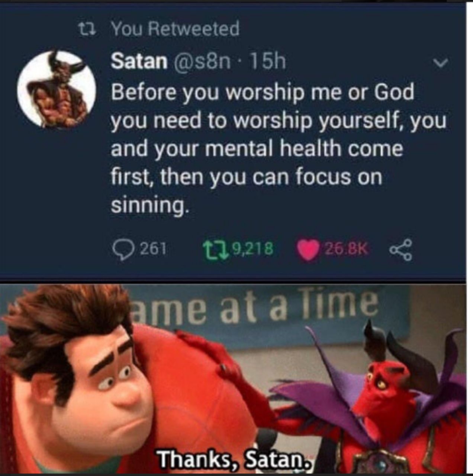
Task: Open the Satan display name link
Action: tap(139, 61)
